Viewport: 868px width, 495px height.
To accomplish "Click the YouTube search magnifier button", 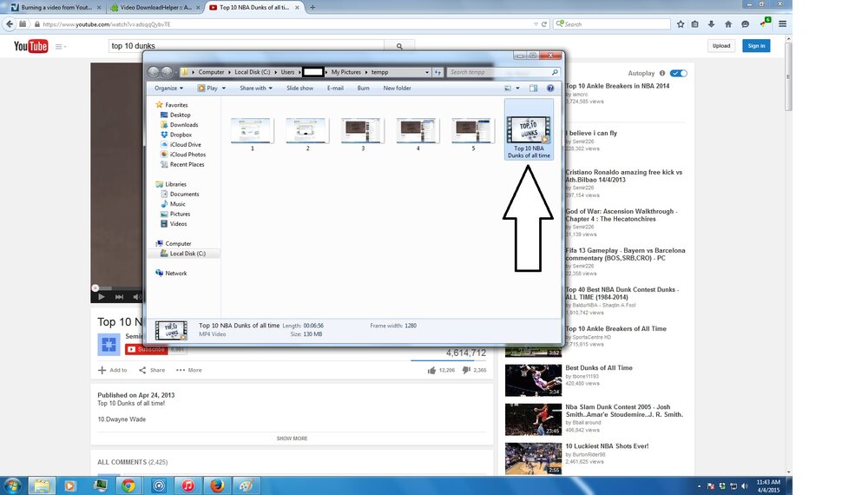I will click(399, 46).
